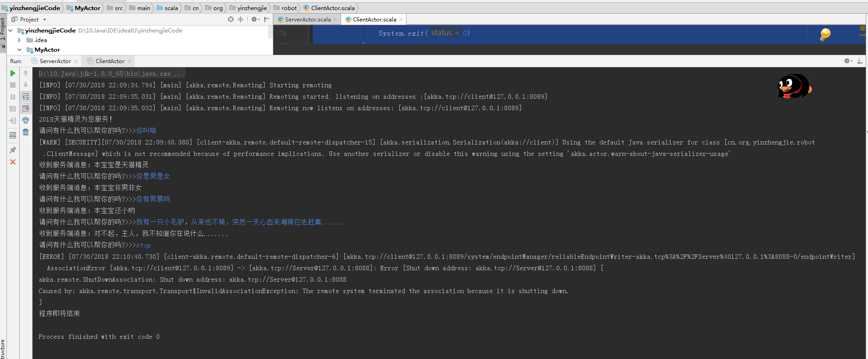
Task: Switch to ServerActor.scala editor tab
Action: tap(308, 19)
